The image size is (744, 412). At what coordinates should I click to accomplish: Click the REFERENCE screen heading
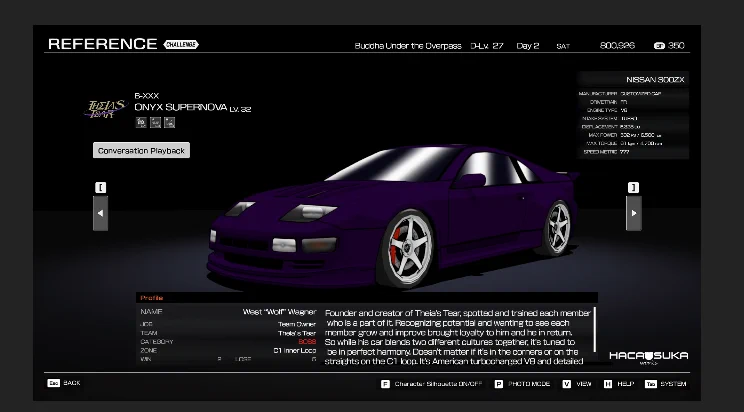[x=102, y=44]
